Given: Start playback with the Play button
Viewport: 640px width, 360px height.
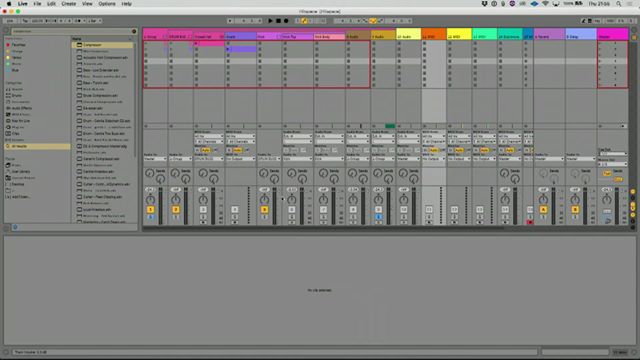Looking at the screenshot, I should tap(270, 20).
